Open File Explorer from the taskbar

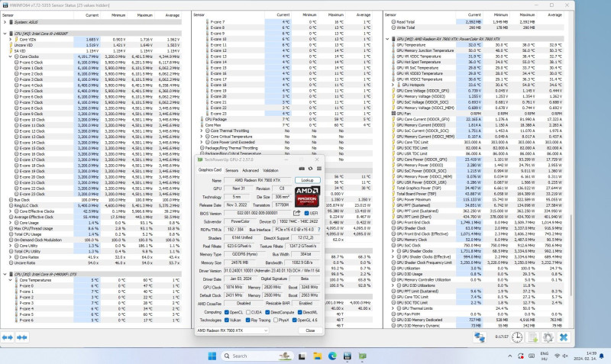pos(317,356)
